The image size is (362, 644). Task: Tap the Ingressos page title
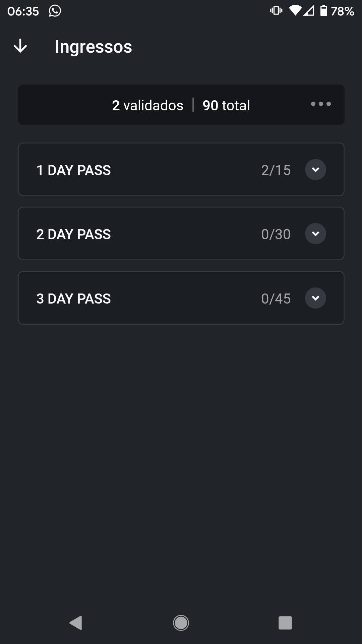pyautogui.click(x=94, y=46)
